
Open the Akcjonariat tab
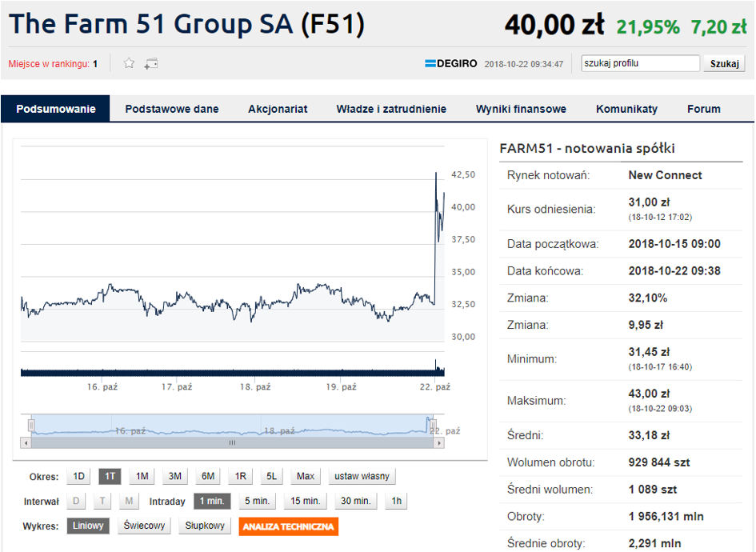[x=278, y=109]
